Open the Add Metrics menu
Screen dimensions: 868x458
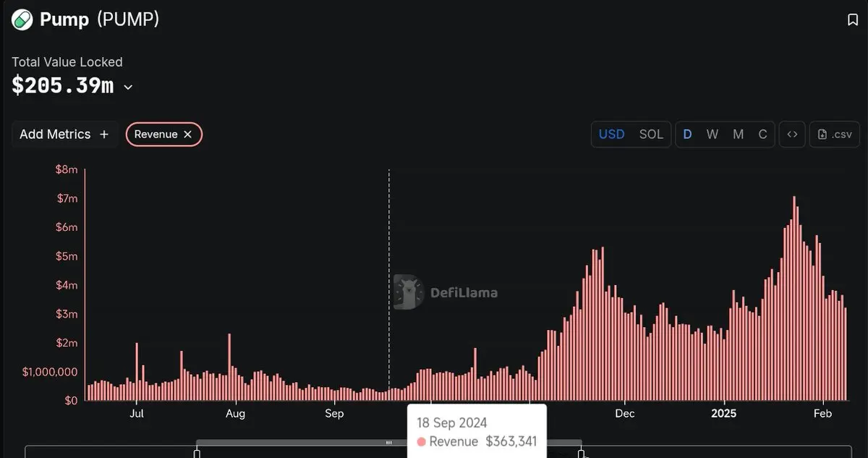point(65,135)
